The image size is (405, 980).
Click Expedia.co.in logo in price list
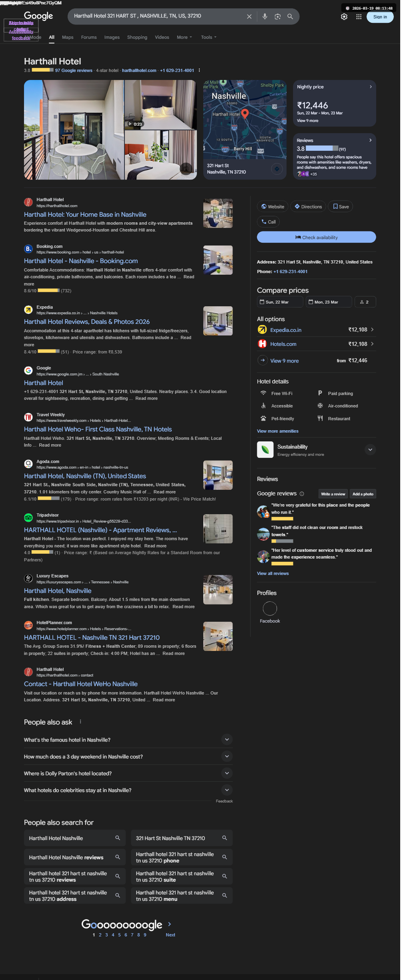tap(262, 330)
